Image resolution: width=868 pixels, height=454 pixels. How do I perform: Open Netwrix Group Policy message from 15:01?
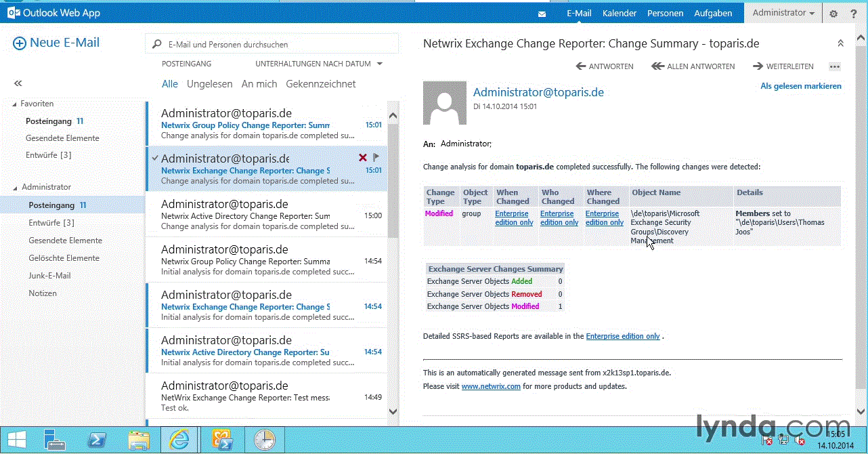click(267, 123)
